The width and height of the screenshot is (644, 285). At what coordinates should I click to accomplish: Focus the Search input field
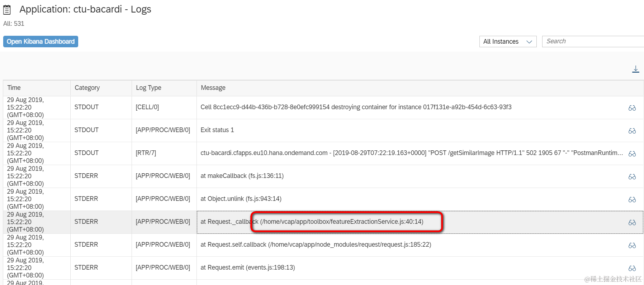593,42
